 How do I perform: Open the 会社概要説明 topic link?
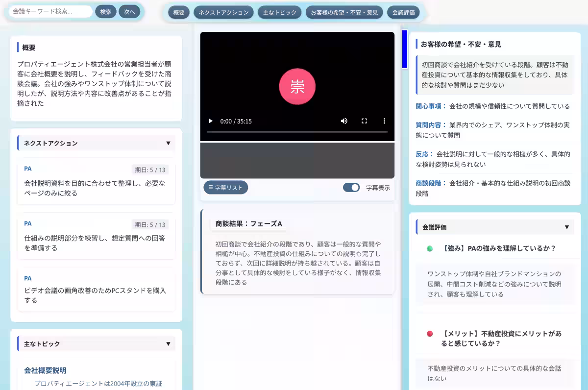[45, 370]
